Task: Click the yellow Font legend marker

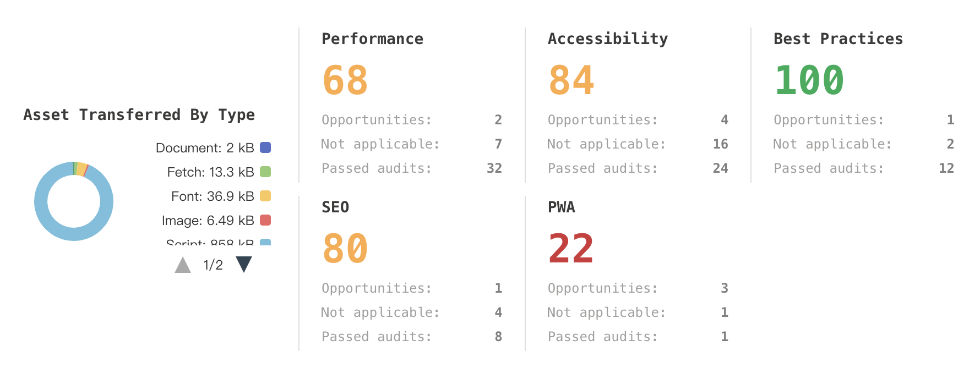Action: click(x=265, y=196)
